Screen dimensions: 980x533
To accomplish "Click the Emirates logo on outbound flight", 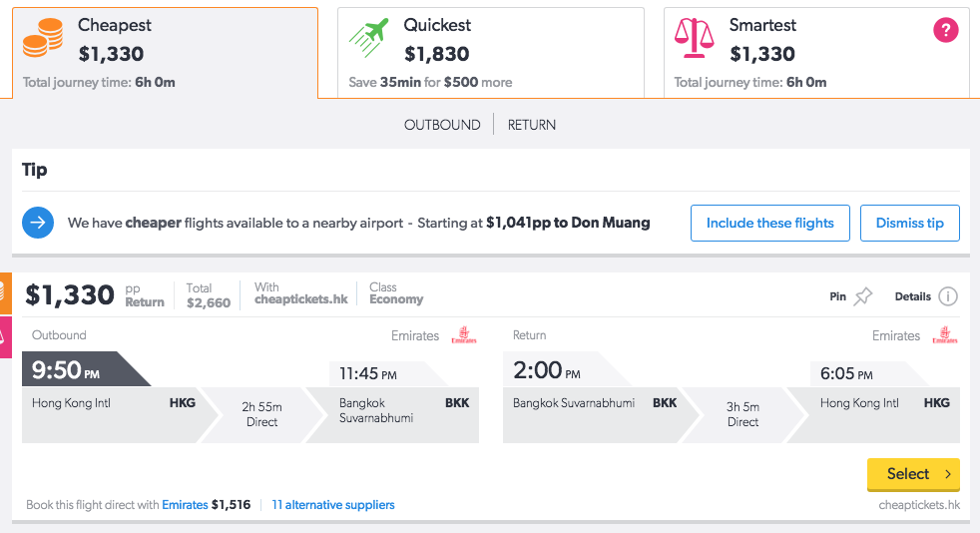I will click(464, 335).
